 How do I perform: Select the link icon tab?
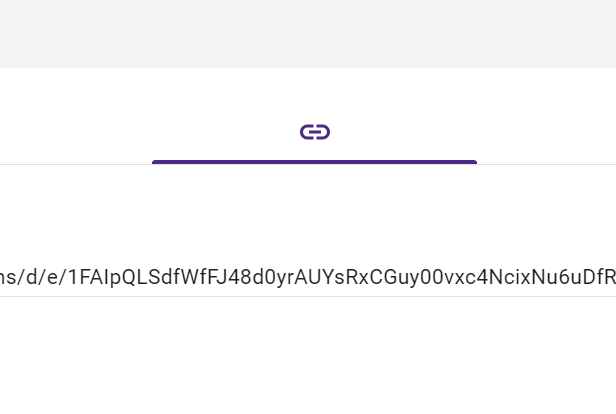314,132
